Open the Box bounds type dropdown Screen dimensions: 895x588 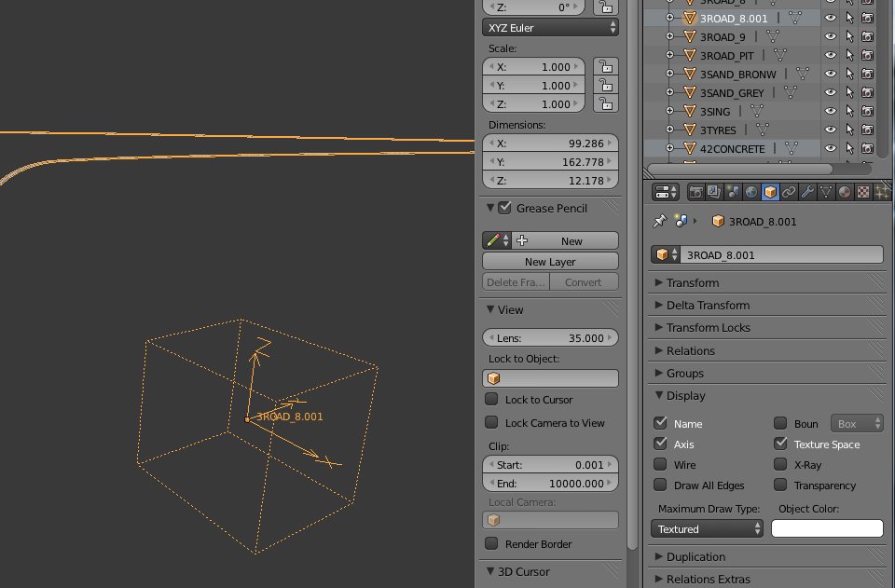857,424
